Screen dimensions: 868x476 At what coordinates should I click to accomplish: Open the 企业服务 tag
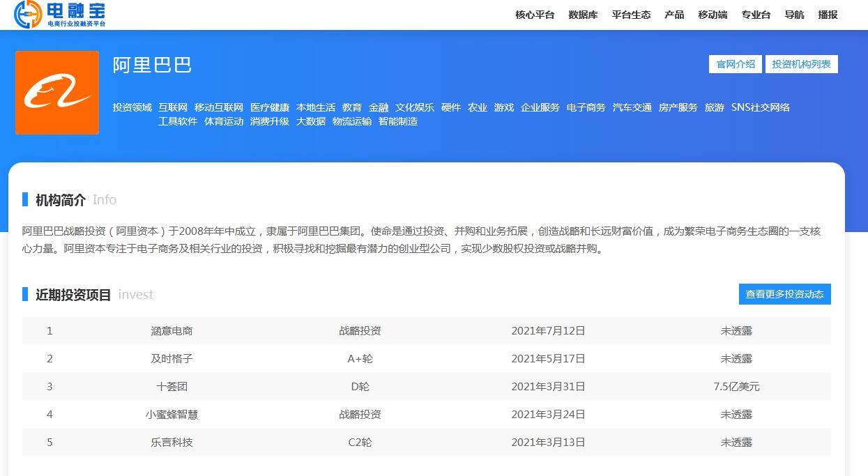540,107
